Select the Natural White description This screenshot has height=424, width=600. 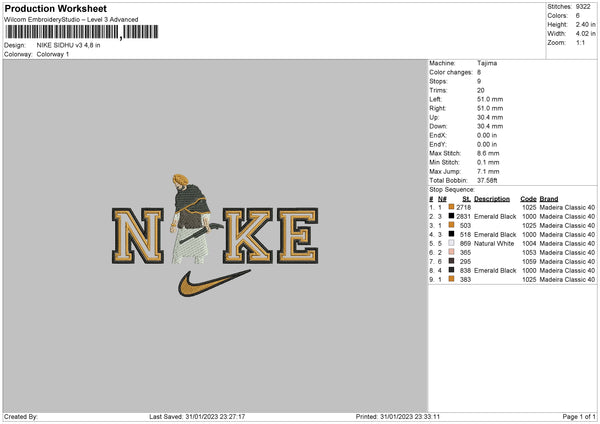tap(494, 243)
